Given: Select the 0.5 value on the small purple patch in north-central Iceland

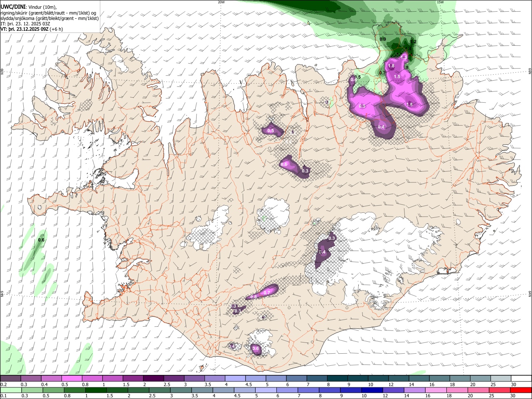Looking at the screenshot, I should [x=271, y=131].
